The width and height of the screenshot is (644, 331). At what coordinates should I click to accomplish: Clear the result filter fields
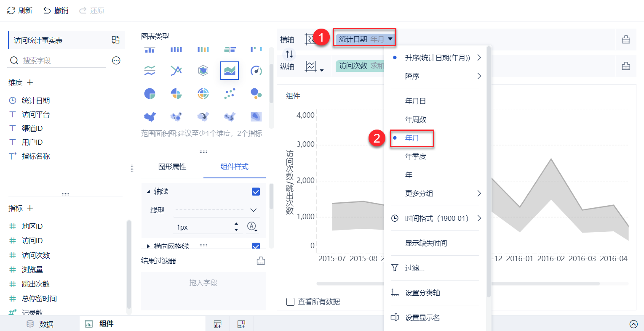tap(261, 261)
